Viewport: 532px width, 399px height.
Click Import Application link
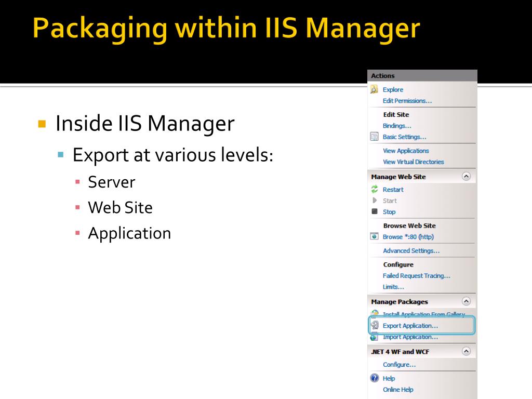[410, 337]
